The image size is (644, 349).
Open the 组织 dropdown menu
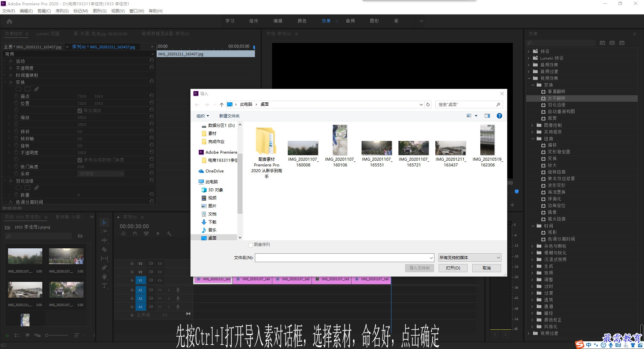[x=203, y=116]
